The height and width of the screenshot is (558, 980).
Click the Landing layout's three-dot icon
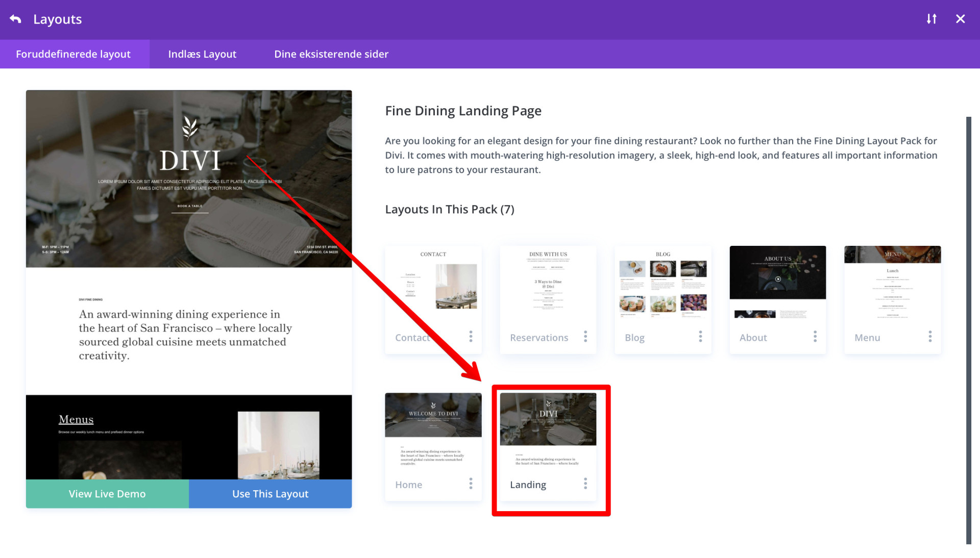[x=585, y=484]
